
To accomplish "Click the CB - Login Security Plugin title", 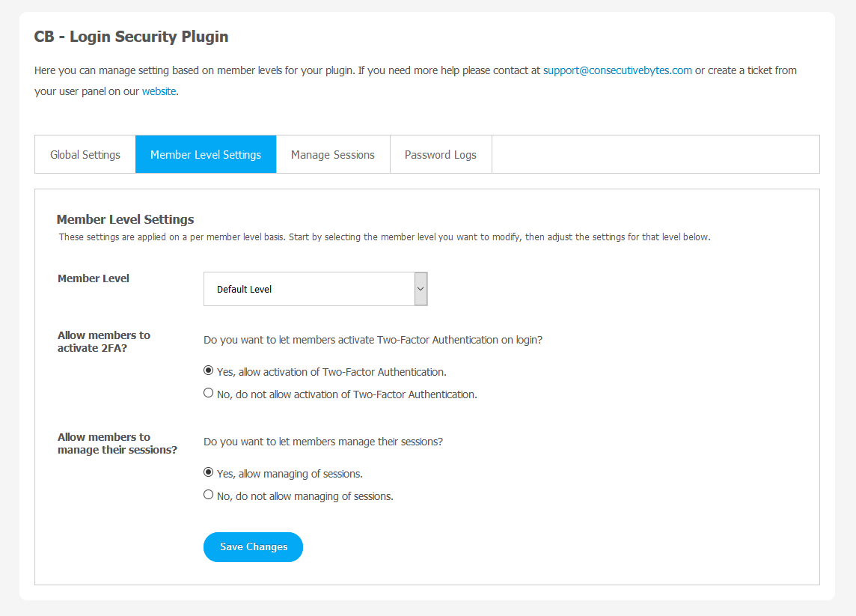I will (132, 37).
